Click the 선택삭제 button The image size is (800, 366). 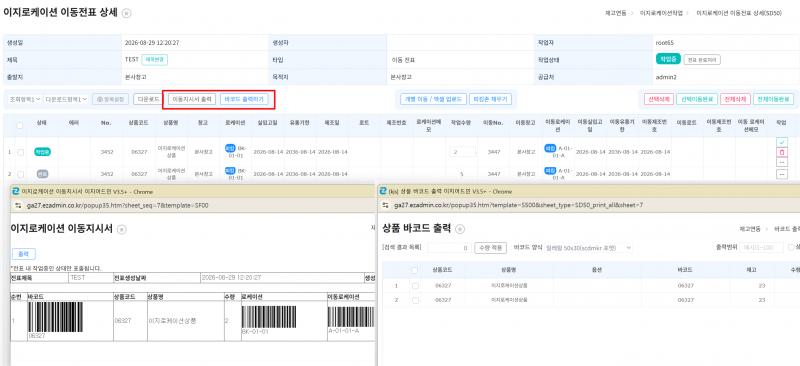pos(659,99)
